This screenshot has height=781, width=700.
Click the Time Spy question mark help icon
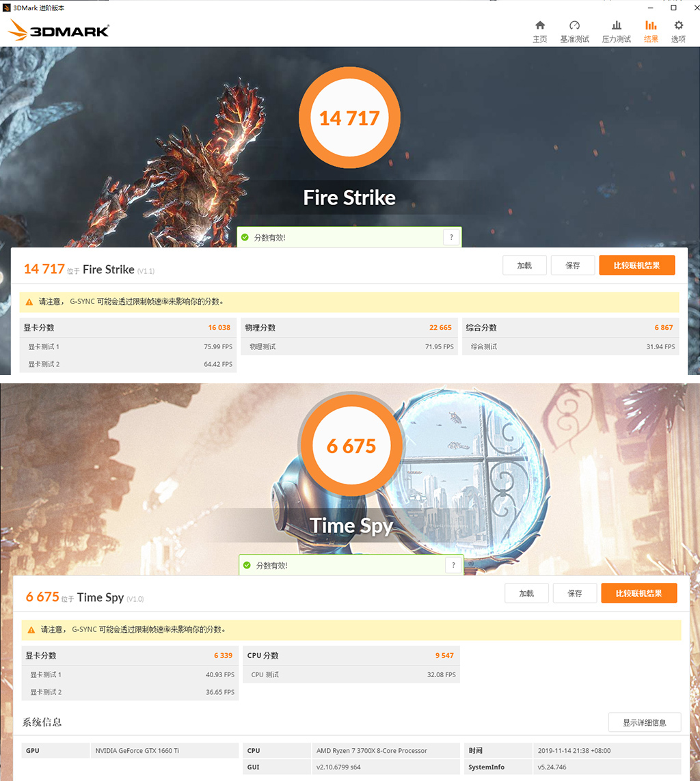453,565
